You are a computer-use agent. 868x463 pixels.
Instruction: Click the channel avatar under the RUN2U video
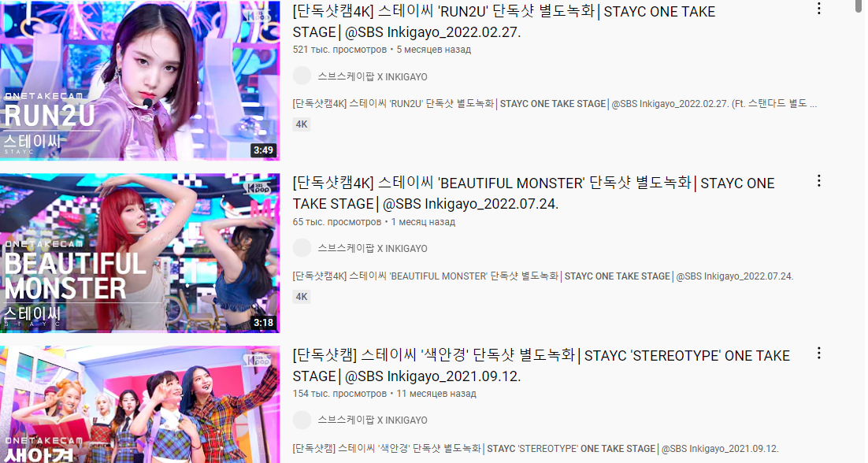pos(302,76)
